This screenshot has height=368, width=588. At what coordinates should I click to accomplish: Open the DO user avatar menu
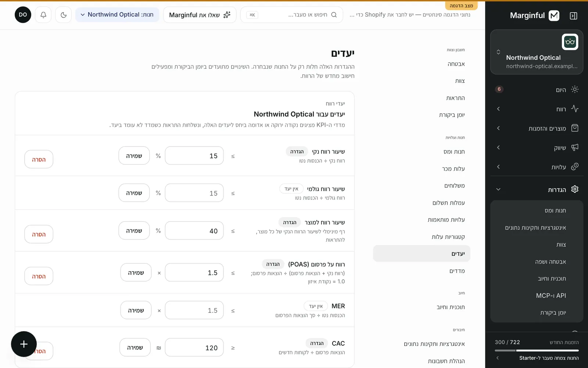pos(23,15)
